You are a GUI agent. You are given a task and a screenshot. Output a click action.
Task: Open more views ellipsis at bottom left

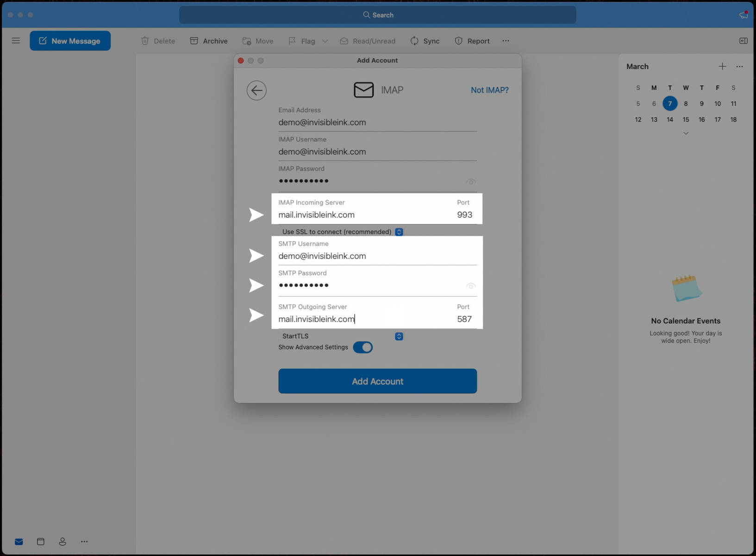84,542
